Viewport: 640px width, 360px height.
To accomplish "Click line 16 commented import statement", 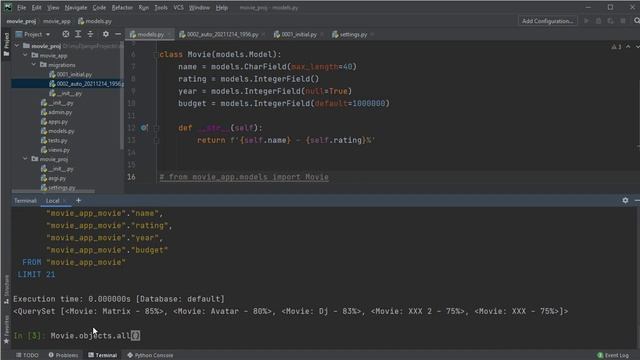I will [244, 177].
